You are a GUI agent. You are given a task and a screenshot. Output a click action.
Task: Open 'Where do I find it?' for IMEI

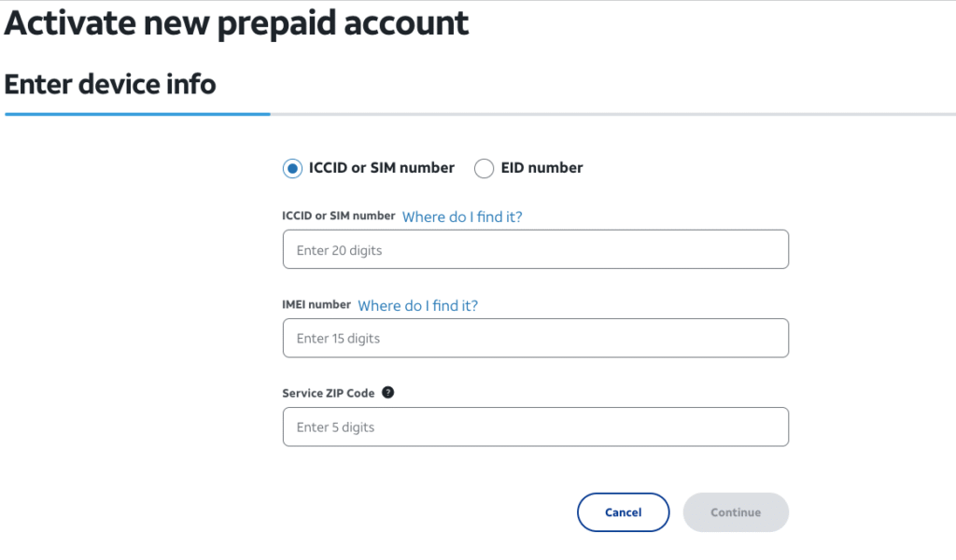[x=417, y=305]
